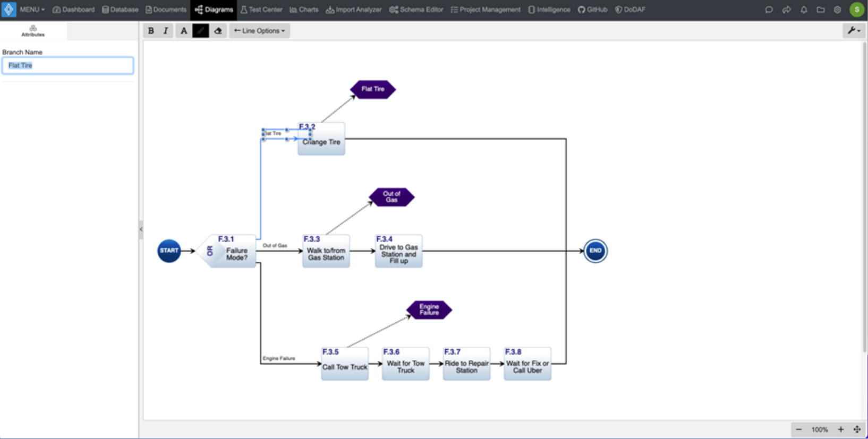
Task: Select the purple Flat Tire hexagon
Action: pos(373,89)
